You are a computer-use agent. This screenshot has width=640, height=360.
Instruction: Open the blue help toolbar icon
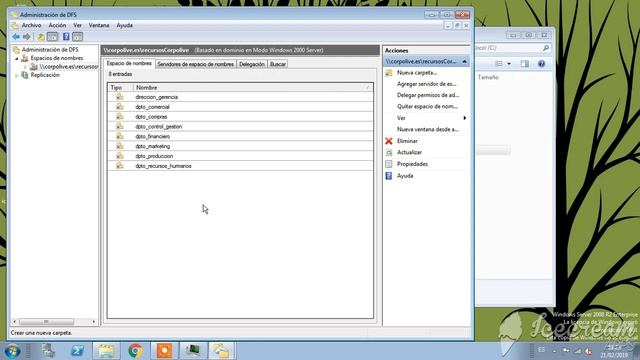point(66,37)
